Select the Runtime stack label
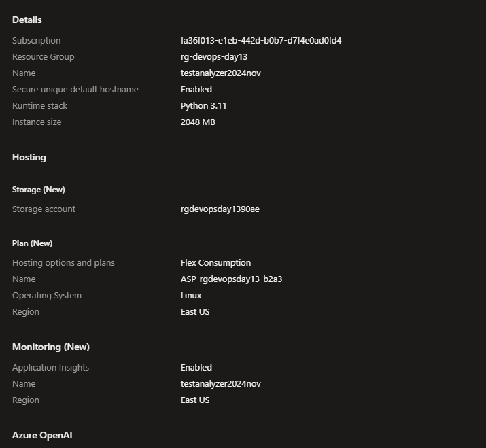This screenshot has height=448, width=486. 39,106
